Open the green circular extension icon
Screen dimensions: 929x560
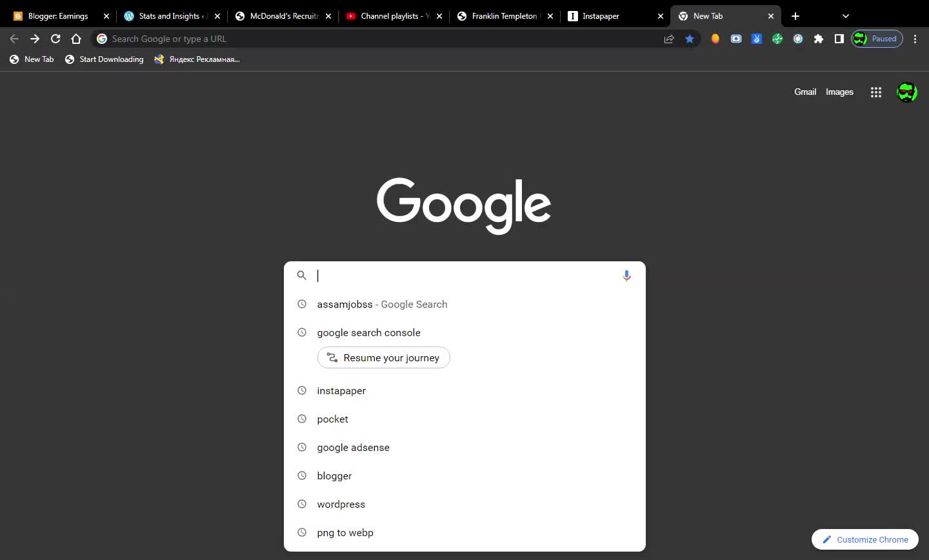[x=777, y=39]
